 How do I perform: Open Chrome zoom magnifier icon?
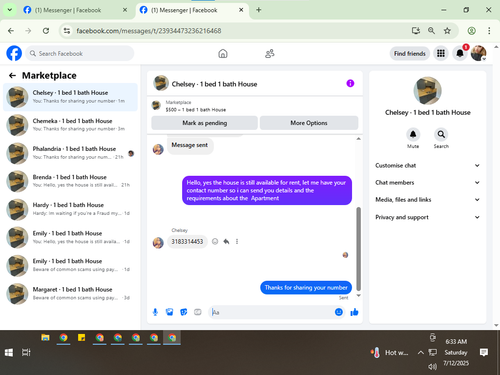(431, 31)
